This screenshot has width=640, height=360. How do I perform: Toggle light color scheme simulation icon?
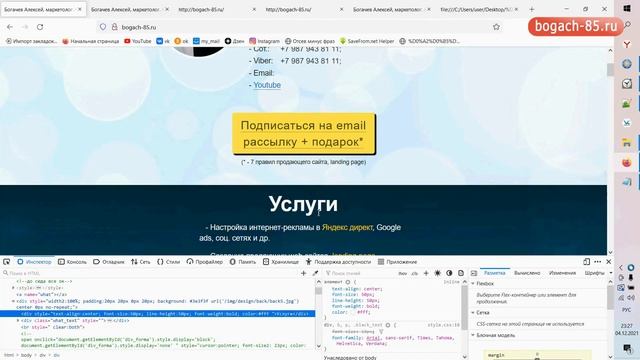tap(438, 273)
